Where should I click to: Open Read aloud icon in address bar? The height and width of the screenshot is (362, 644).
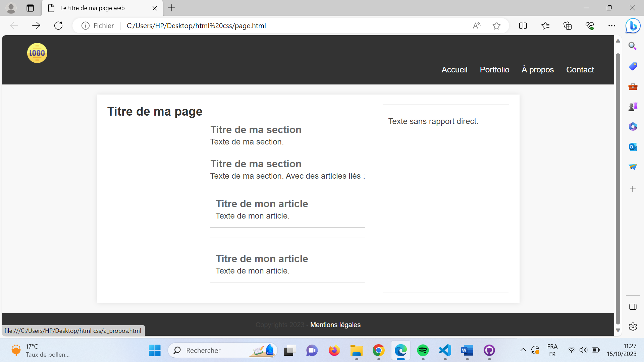coord(476,26)
